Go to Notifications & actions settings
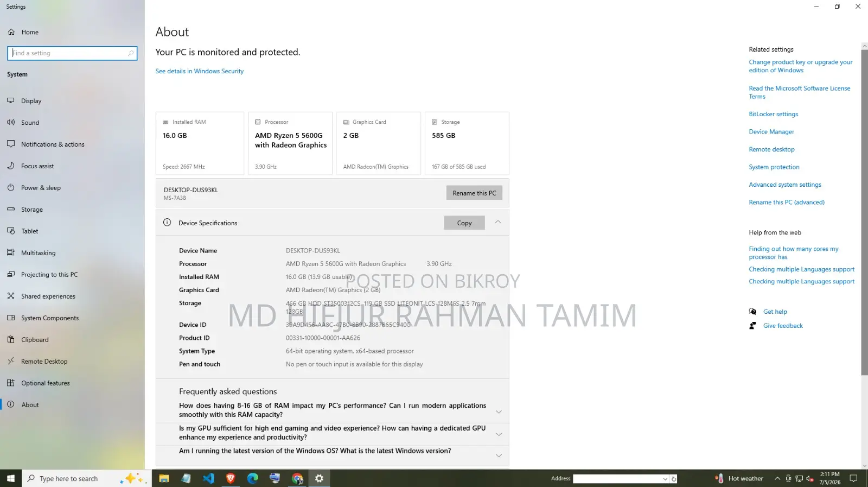This screenshot has width=868, height=487. point(53,144)
